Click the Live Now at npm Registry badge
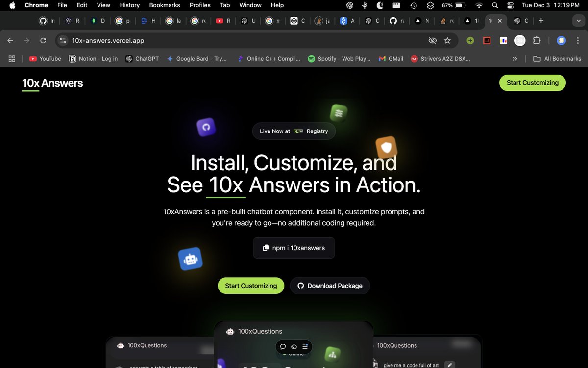Image resolution: width=588 pixels, height=368 pixels. pos(294,131)
